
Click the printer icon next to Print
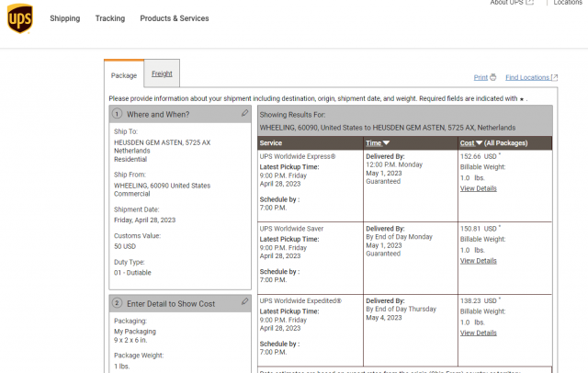point(492,77)
